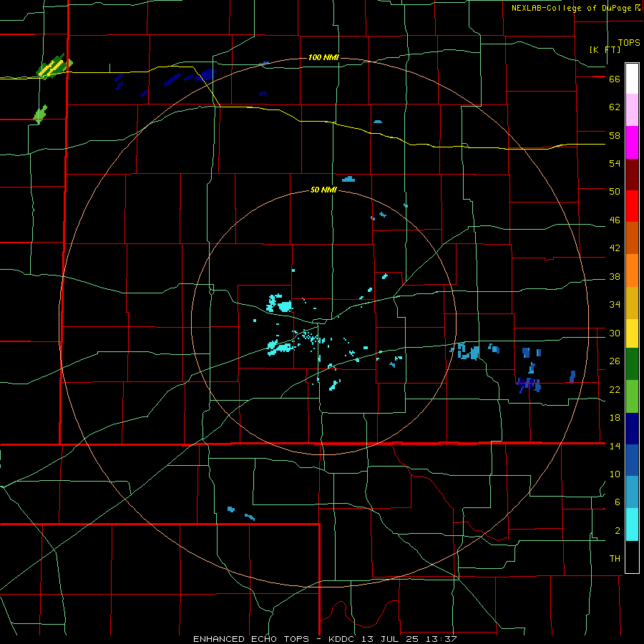Screen dimensions: 644x644
Task: Click the legend value 62
Action: pyautogui.click(x=615, y=107)
